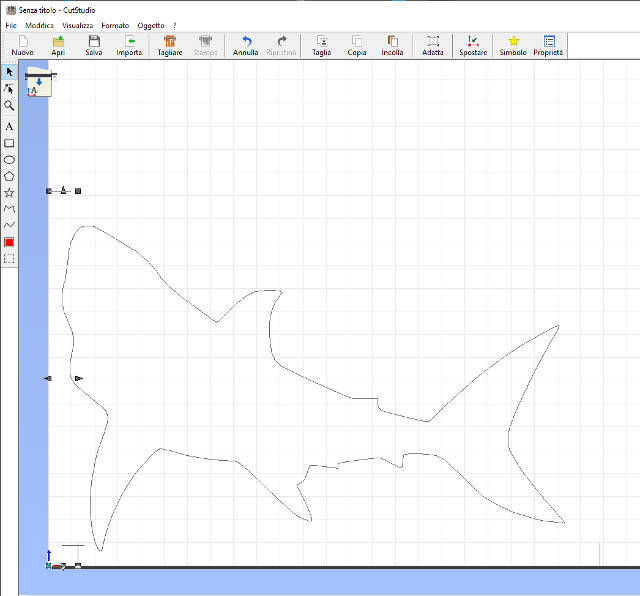Open the Oggetto menu
This screenshot has height=596, width=640.
[151, 25]
